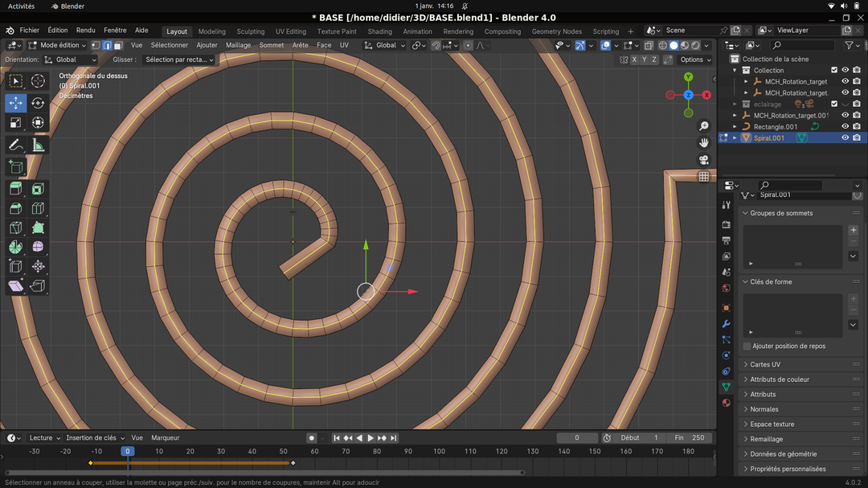Select the Box Select tool
The height and width of the screenshot is (488, 868).
pos(15,81)
